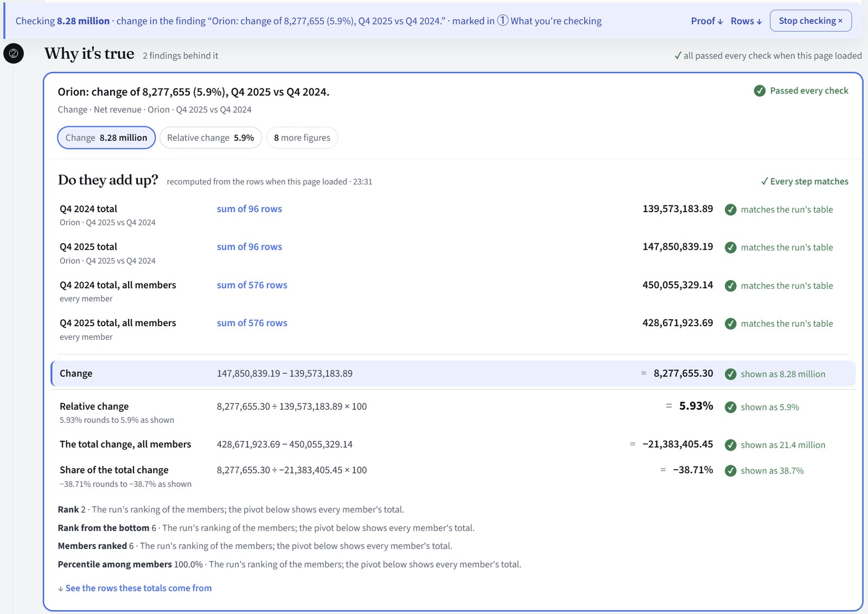
Task: Click Q4 2024 total row label
Action: coord(88,209)
